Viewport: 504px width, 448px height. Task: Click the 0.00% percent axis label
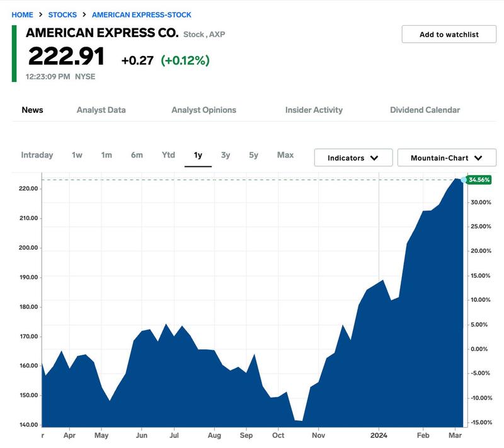(479, 349)
